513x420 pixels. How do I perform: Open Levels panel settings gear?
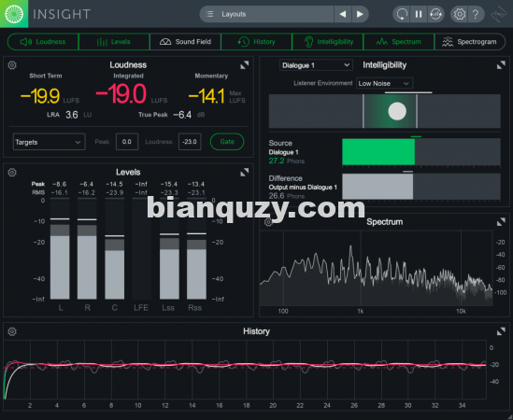point(12,173)
